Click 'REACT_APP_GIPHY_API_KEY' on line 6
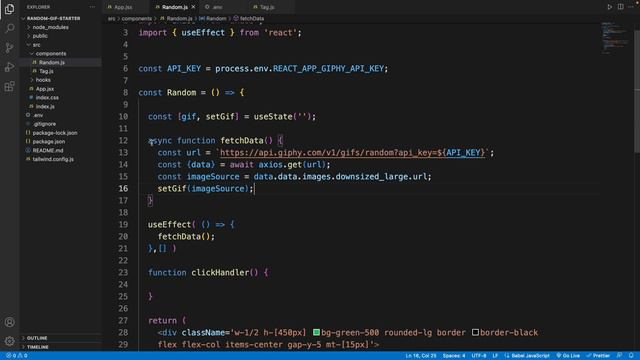 tap(329, 69)
